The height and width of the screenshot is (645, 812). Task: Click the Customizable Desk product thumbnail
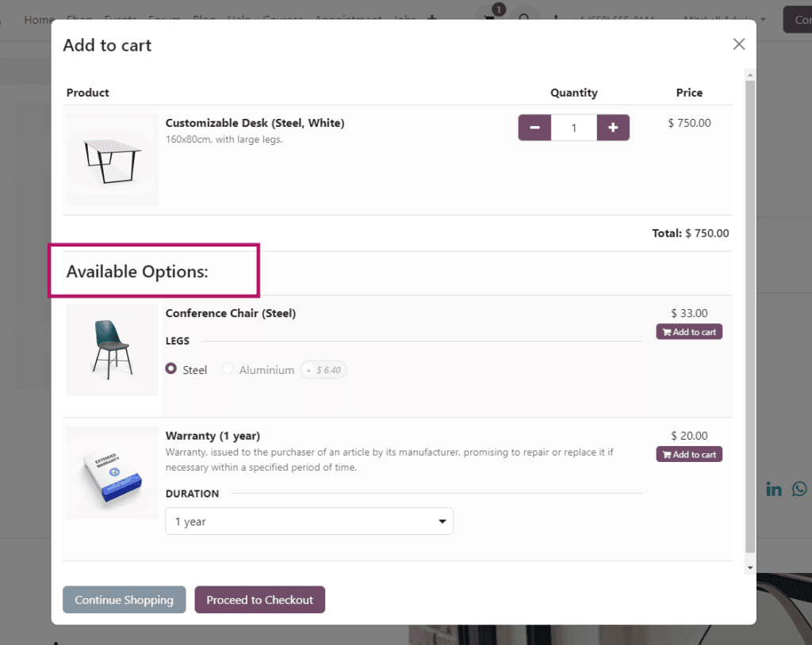point(112,159)
